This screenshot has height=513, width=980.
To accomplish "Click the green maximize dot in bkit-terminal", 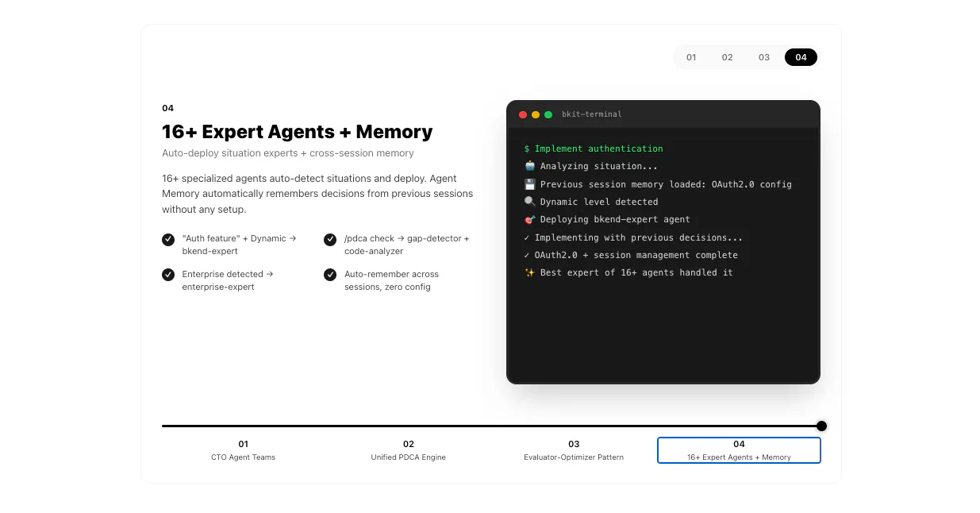I will point(548,114).
